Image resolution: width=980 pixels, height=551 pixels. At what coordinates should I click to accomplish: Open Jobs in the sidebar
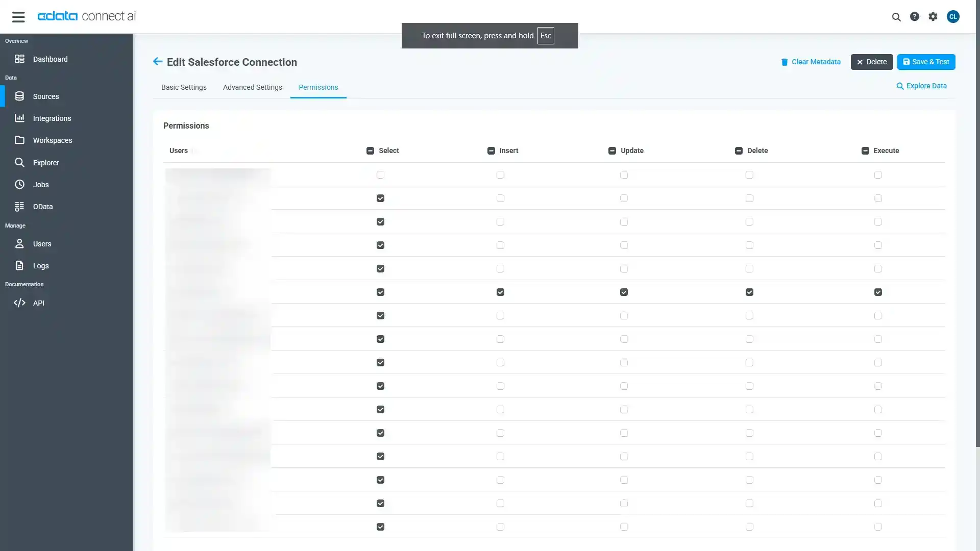41,185
